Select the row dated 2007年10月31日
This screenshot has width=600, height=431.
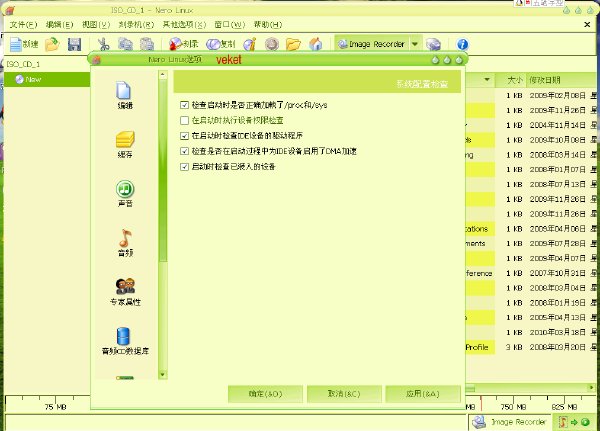click(531, 273)
